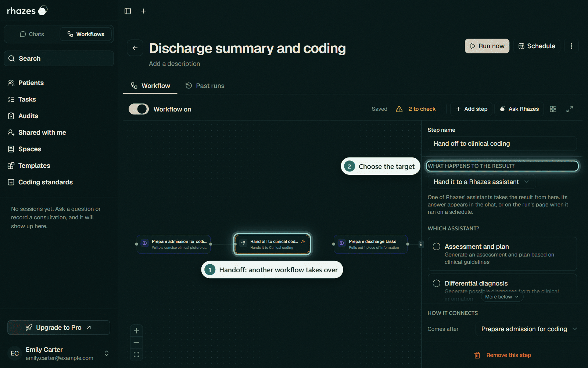This screenshot has width=588, height=368.
Task: Switch to the Workflow tab
Action: 151,86
